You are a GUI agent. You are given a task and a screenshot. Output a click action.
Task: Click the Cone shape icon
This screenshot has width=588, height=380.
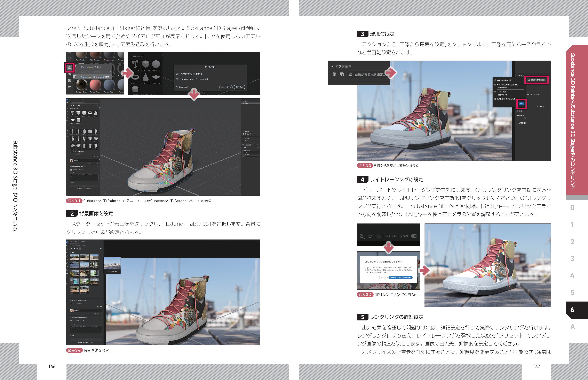point(145,77)
